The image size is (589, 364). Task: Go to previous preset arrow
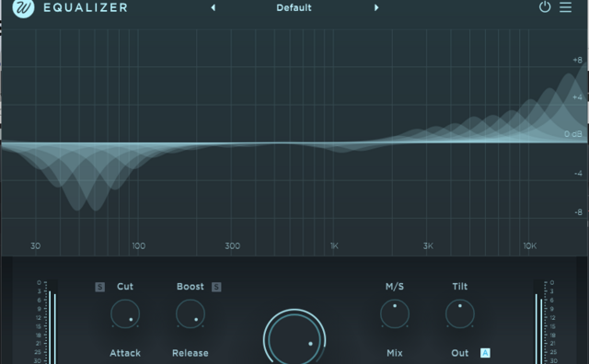tap(213, 7)
